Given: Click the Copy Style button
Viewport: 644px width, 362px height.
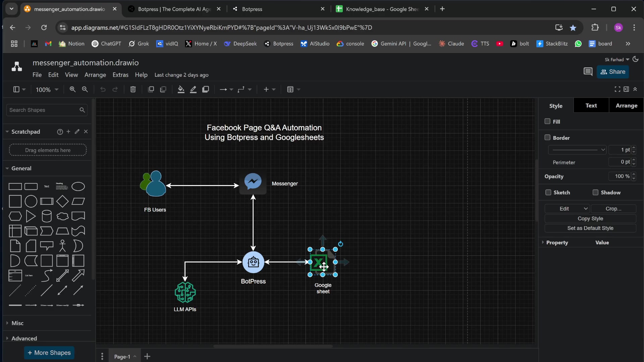Looking at the screenshot, I should (590, 219).
